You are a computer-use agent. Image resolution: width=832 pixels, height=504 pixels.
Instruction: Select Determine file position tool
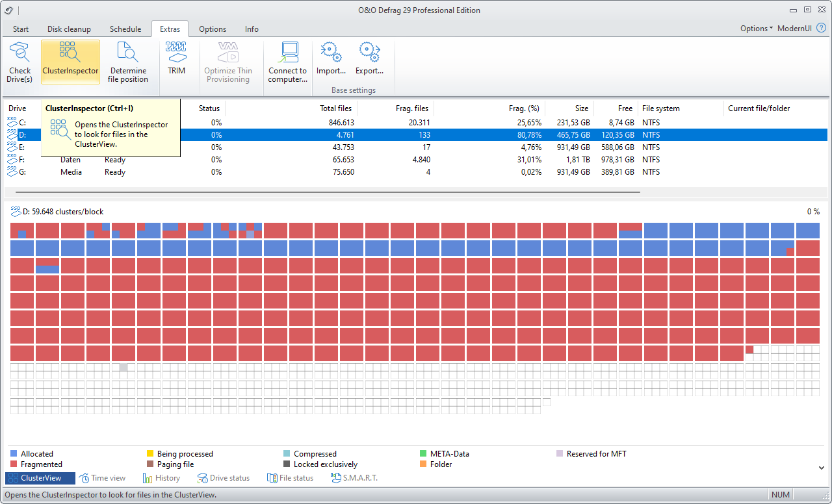pyautogui.click(x=128, y=62)
